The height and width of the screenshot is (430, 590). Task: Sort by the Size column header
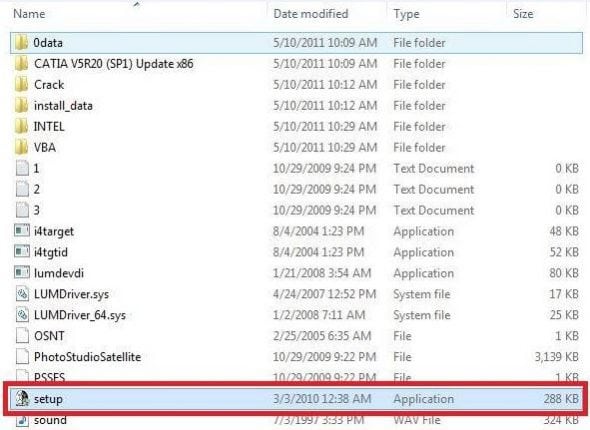523,14
